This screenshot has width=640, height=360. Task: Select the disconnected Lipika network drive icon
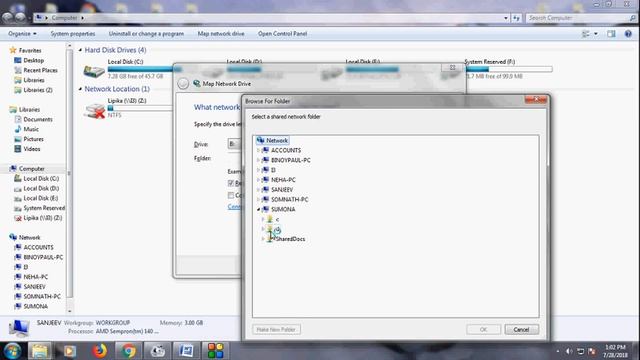[x=94, y=111]
